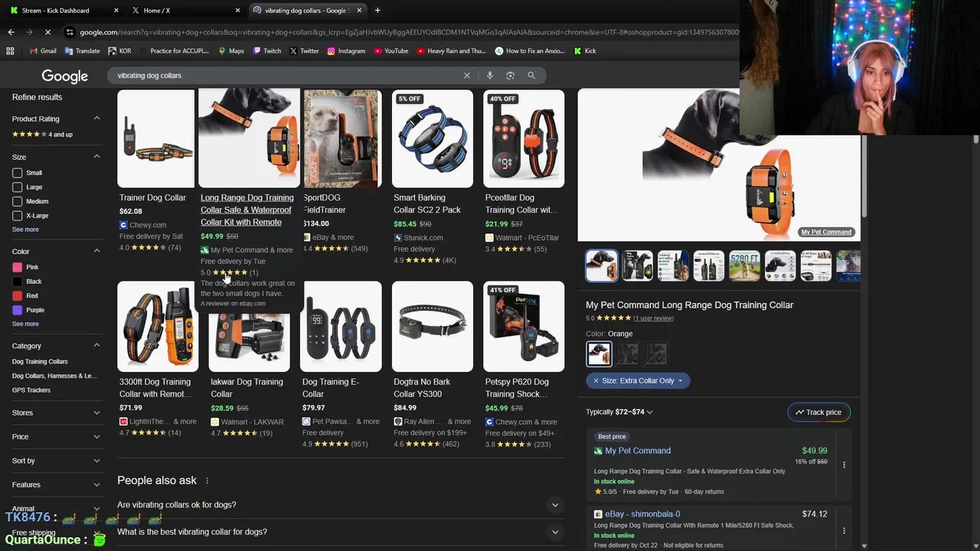Open Maps bookmark

pyautogui.click(x=231, y=51)
